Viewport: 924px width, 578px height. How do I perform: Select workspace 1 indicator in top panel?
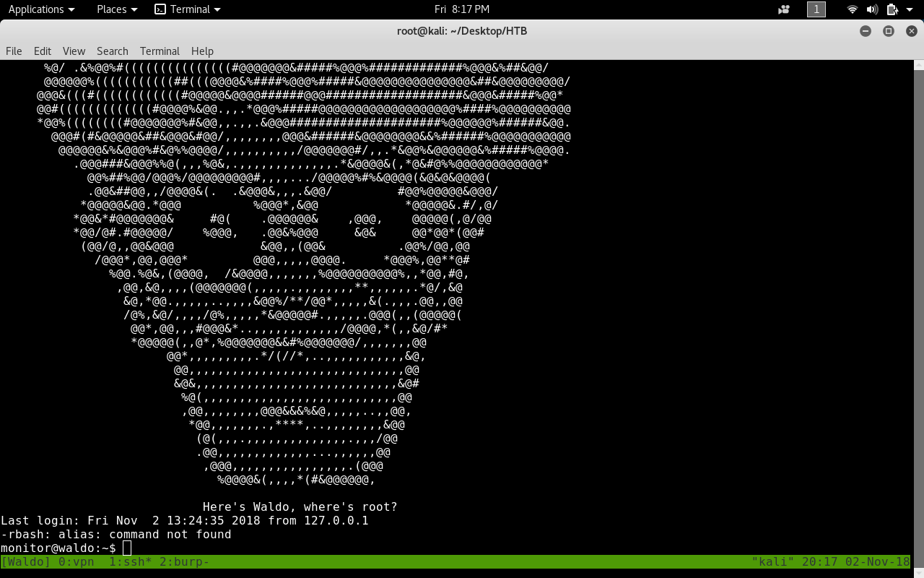pos(816,9)
